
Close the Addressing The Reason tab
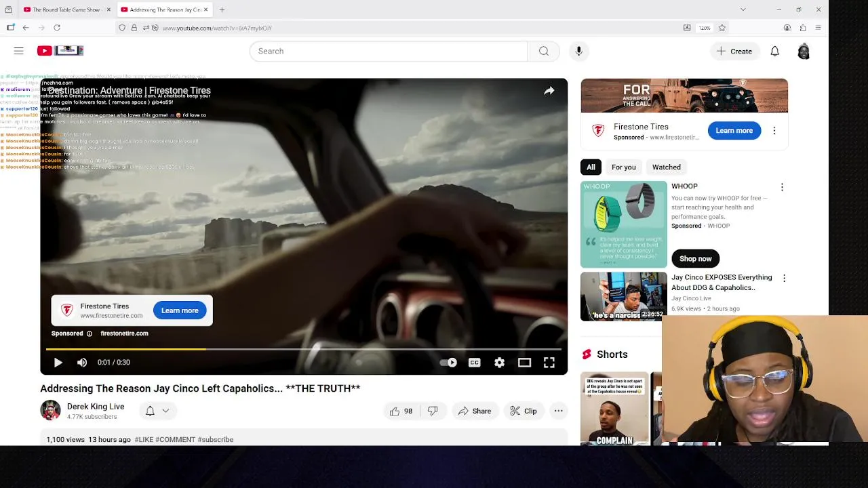(205, 9)
